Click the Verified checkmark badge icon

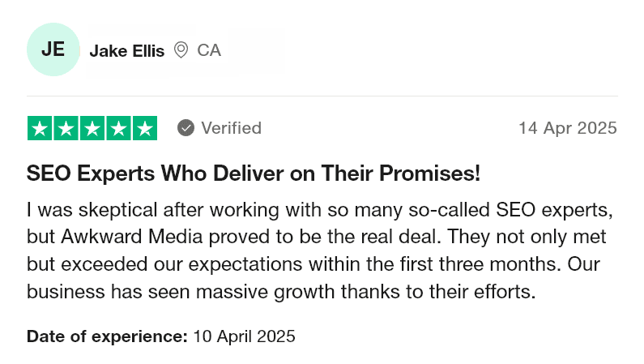tap(186, 128)
